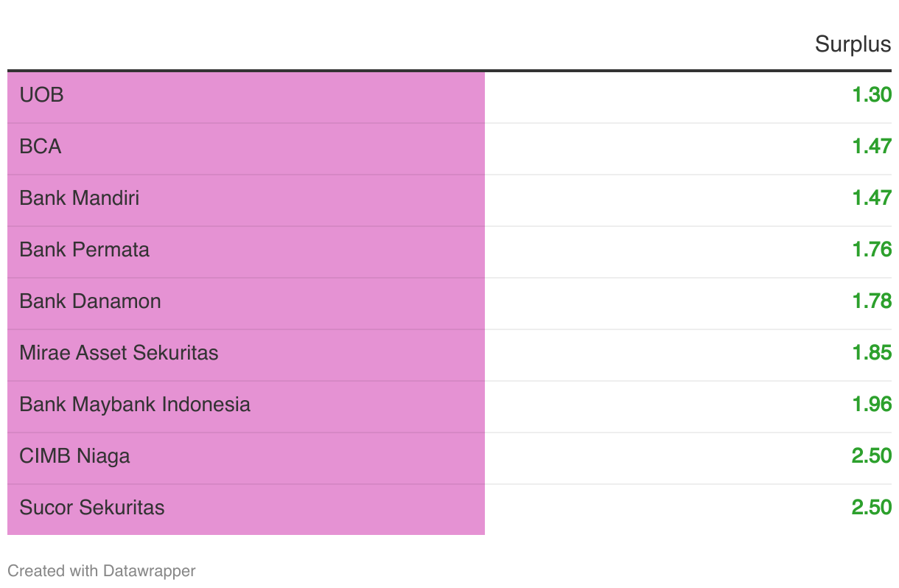Click Bank Permata surplus value 1.76

coord(872,250)
